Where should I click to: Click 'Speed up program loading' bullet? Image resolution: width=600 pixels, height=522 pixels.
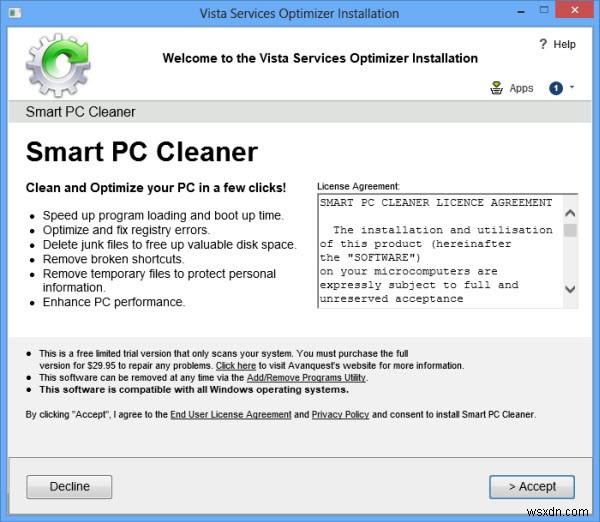163,215
